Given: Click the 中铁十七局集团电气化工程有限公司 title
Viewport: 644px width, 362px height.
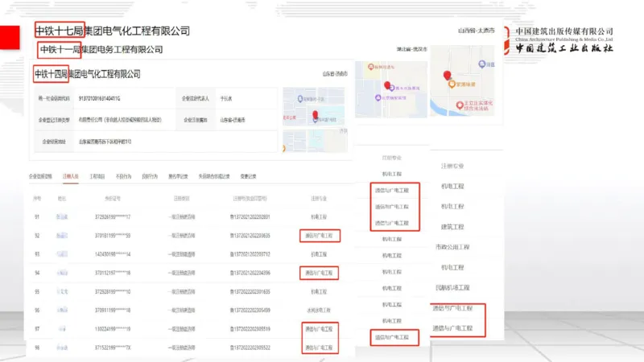Looking at the screenshot, I should 113,31.
